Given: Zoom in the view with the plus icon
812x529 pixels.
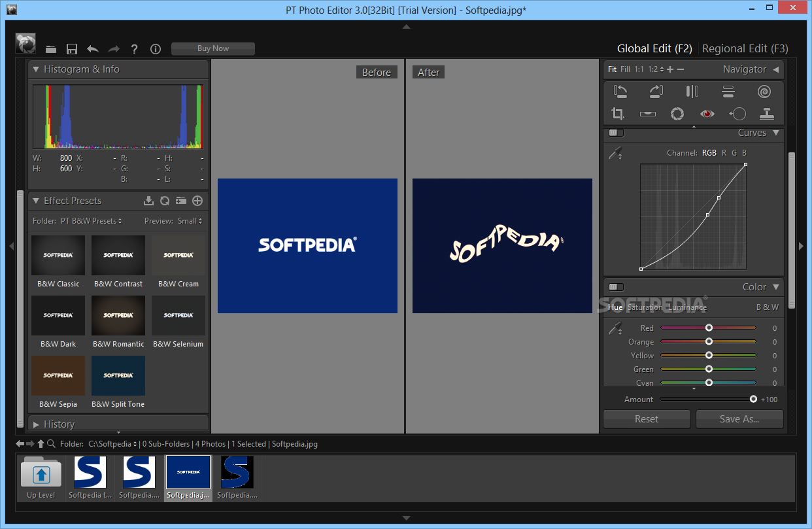Looking at the screenshot, I should [670, 69].
